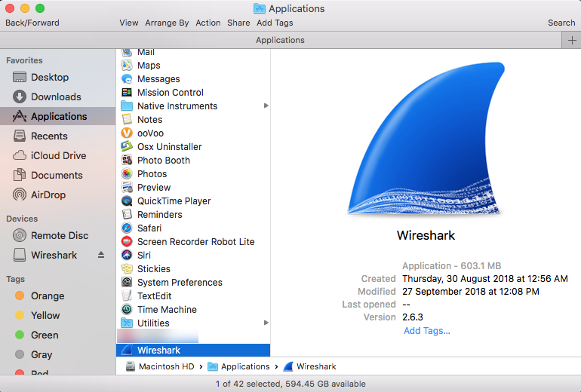Eject the Wireshark disk image
The width and height of the screenshot is (581, 392).
point(101,256)
